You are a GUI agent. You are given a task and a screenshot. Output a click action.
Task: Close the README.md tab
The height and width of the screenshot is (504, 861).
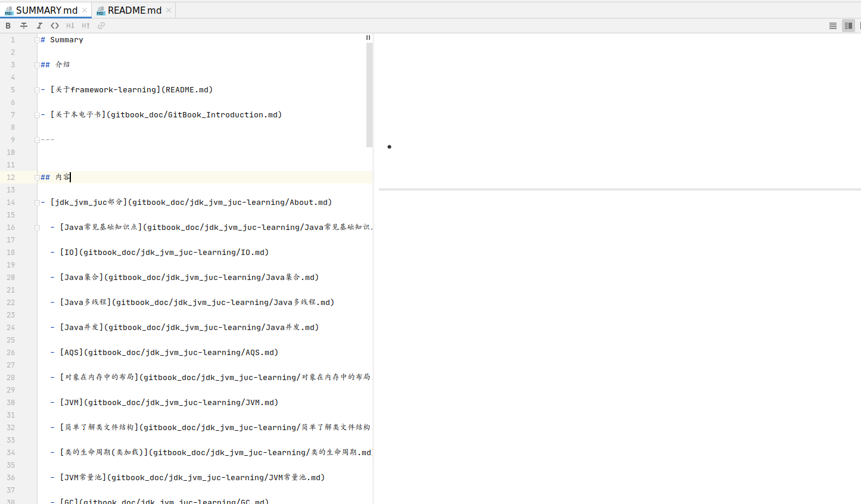(x=169, y=10)
